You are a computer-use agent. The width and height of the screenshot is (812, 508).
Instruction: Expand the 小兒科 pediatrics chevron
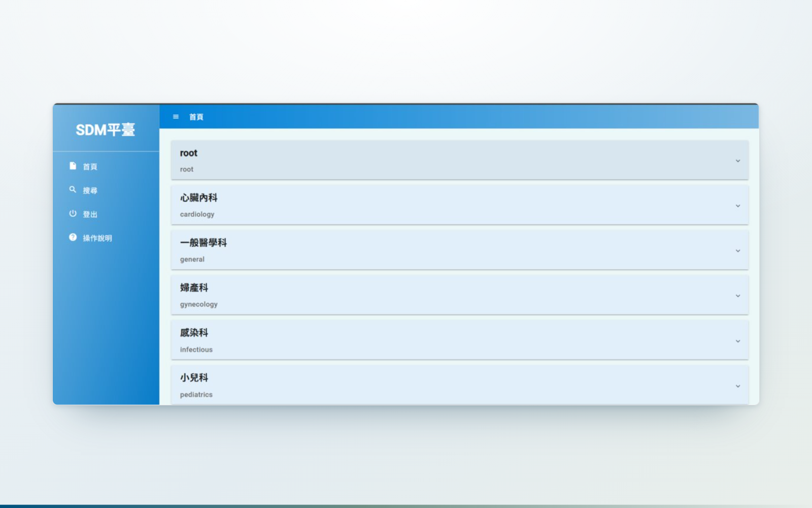(x=738, y=386)
